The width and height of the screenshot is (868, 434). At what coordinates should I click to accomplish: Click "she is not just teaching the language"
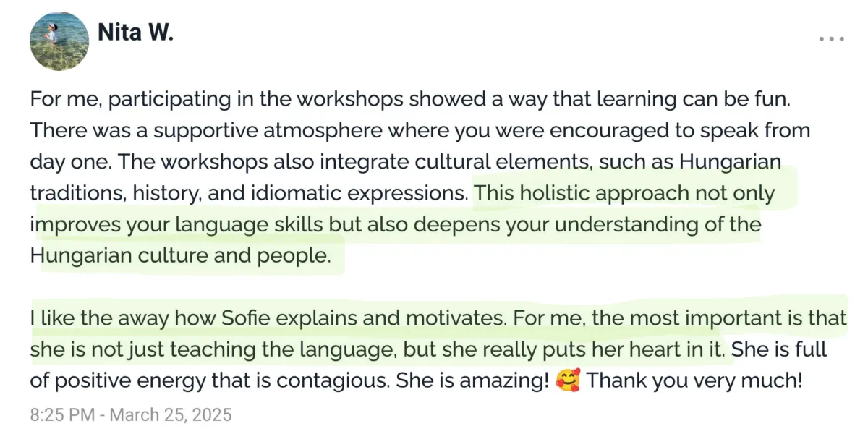coord(212,349)
